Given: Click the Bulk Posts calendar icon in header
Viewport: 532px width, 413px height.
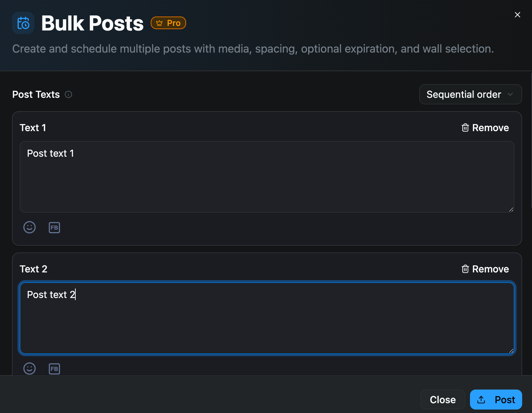Looking at the screenshot, I should [23, 23].
